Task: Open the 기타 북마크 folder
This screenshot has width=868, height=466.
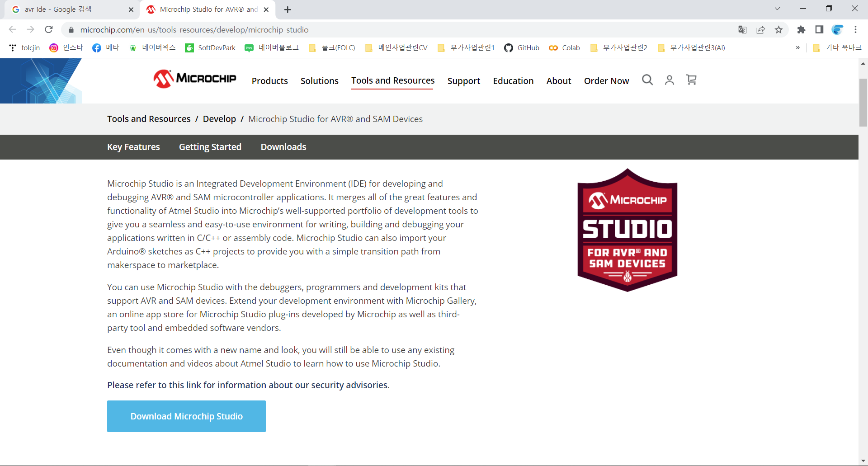Action: coord(837,47)
